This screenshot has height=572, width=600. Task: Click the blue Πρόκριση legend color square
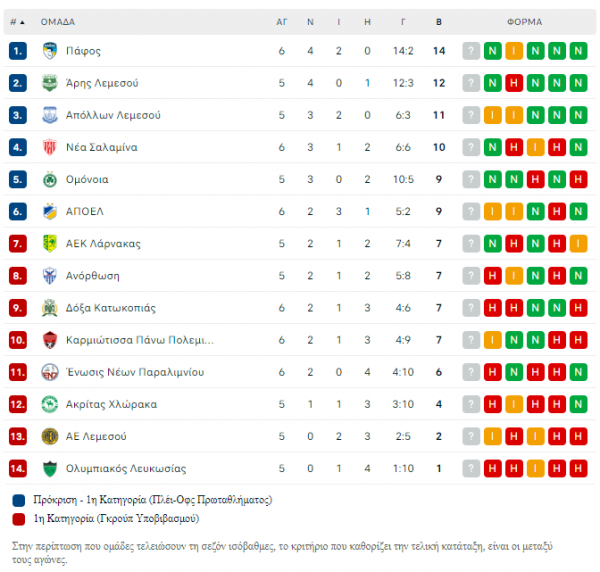tap(19, 500)
